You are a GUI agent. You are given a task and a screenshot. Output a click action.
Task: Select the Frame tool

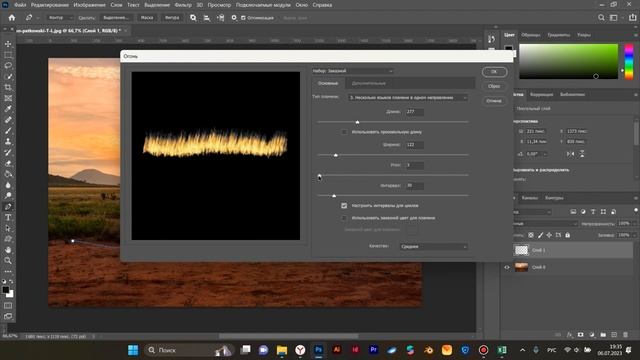[8, 98]
